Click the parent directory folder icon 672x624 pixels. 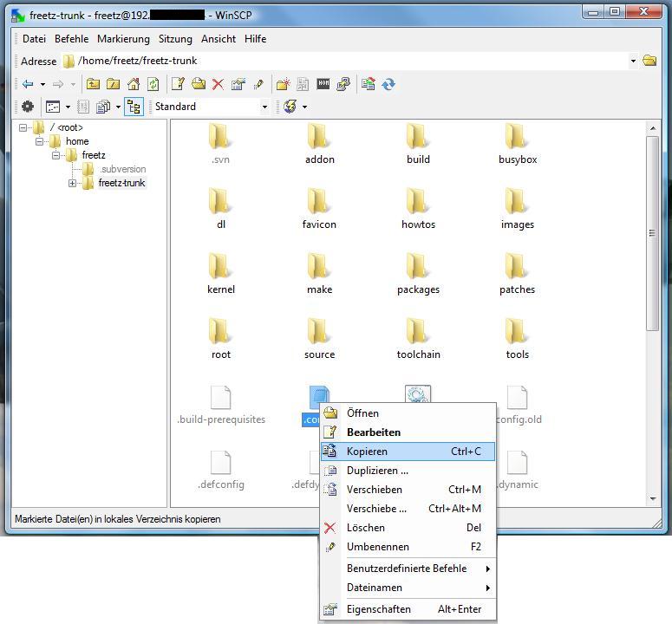coord(93,84)
